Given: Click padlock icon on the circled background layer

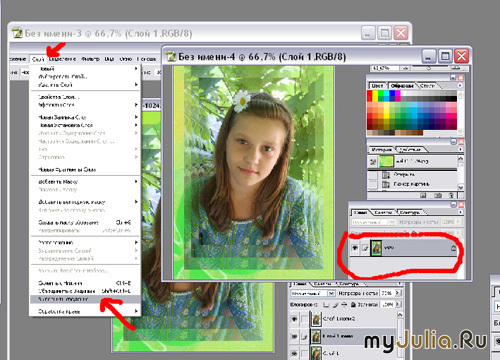Looking at the screenshot, I should [453, 248].
